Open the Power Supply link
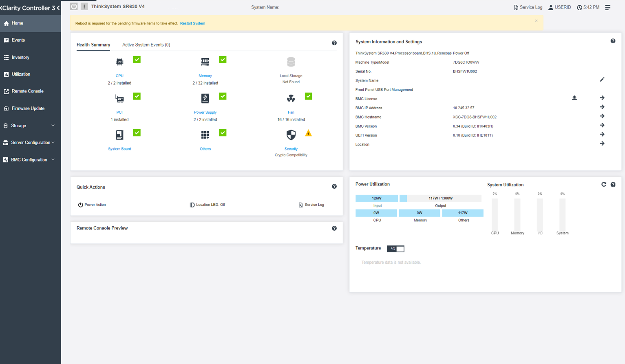The height and width of the screenshot is (364, 625). (x=205, y=113)
